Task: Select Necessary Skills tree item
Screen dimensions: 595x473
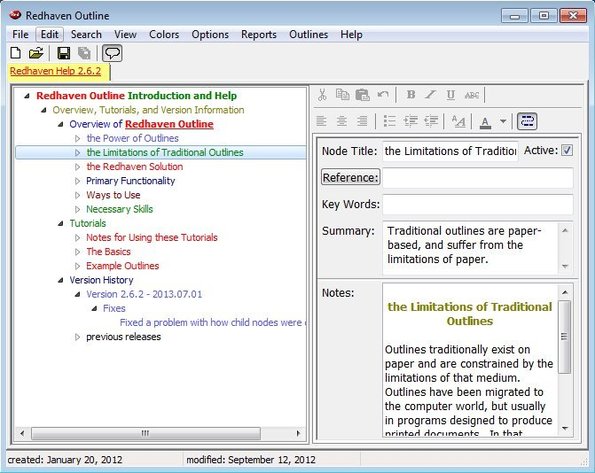Action: tap(120, 209)
